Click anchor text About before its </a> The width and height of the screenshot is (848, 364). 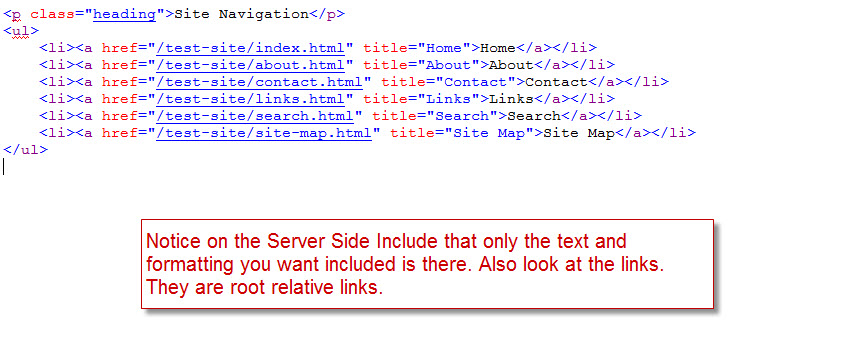[511, 65]
